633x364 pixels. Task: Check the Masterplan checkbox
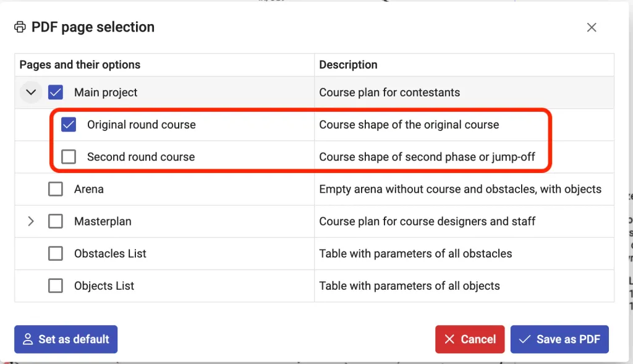56,221
